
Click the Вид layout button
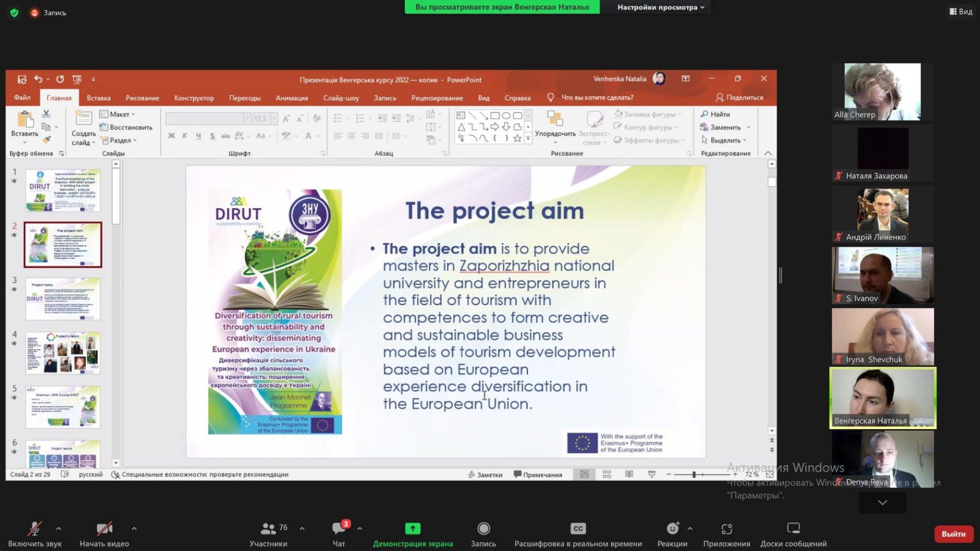pyautogui.click(x=960, y=12)
